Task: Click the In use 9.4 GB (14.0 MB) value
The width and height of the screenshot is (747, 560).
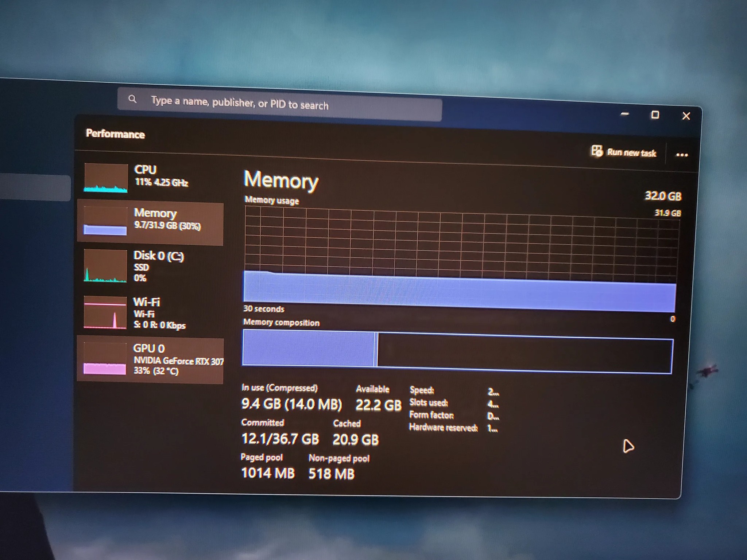Action: (291, 404)
